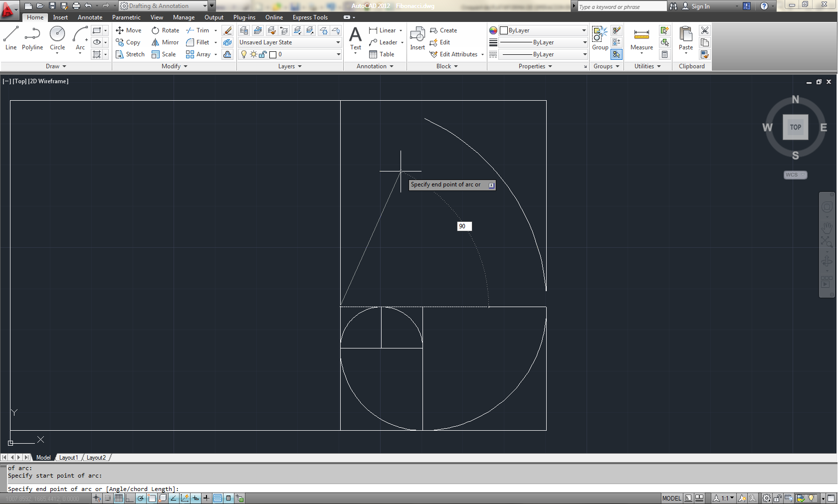This screenshot has width=838, height=504.
Task: Click the MODEL space button
Action: pos(671,498)
